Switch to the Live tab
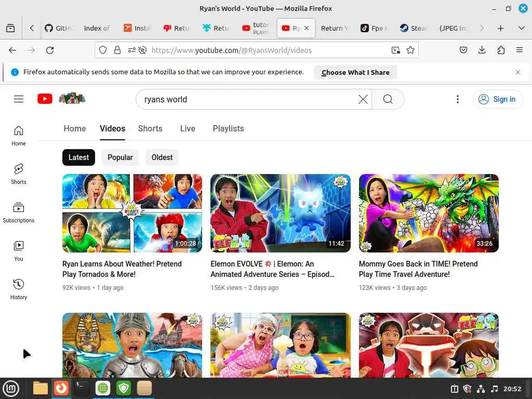 click(x=188, y=129)
